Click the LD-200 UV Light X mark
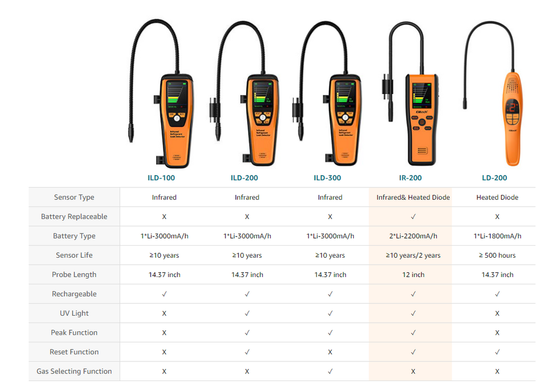Image resolution: width=559 pixels, height=392 pixels. [497, 313]
